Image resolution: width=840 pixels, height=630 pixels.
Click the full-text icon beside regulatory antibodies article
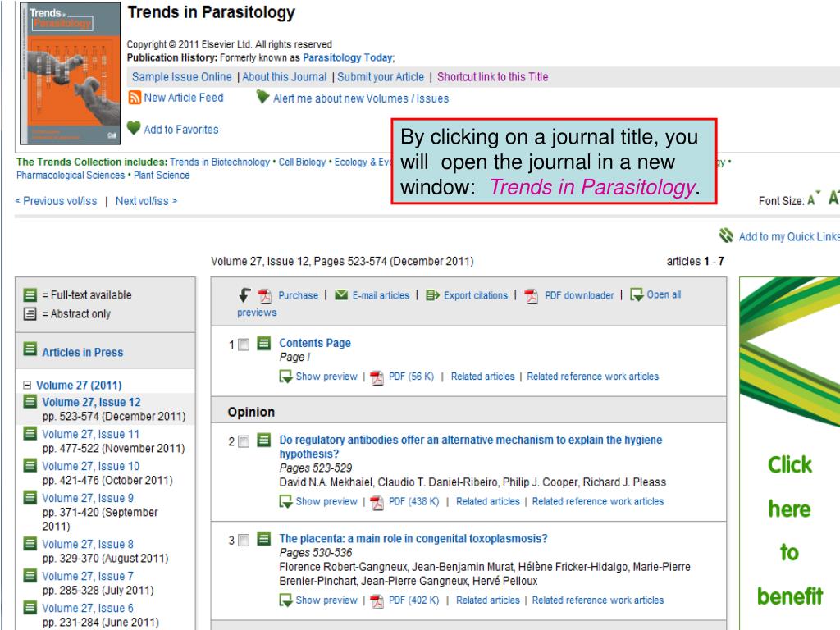coord(263,440)
